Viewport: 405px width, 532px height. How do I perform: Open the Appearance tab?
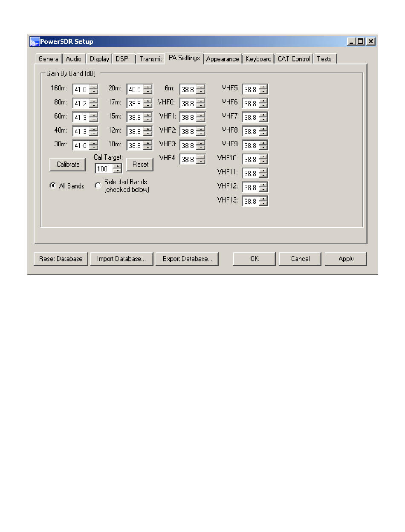[223, 59]
